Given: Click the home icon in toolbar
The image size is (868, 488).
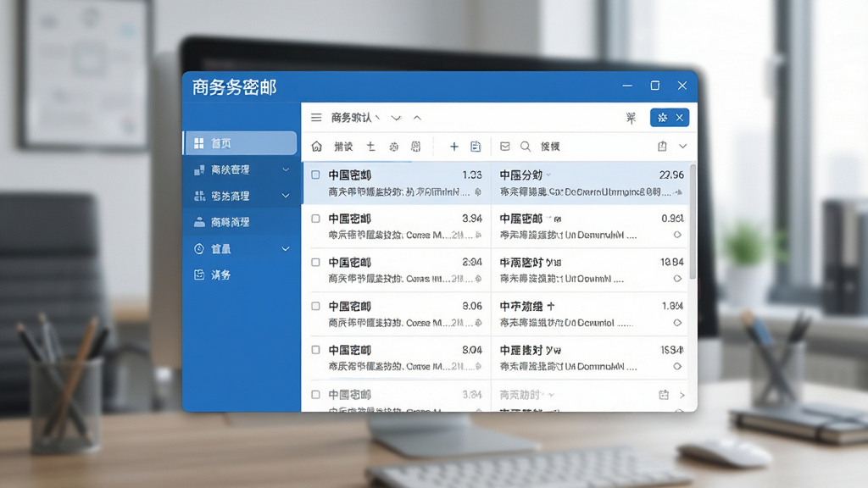Looking at the screenshot, I should click(317, 146).
